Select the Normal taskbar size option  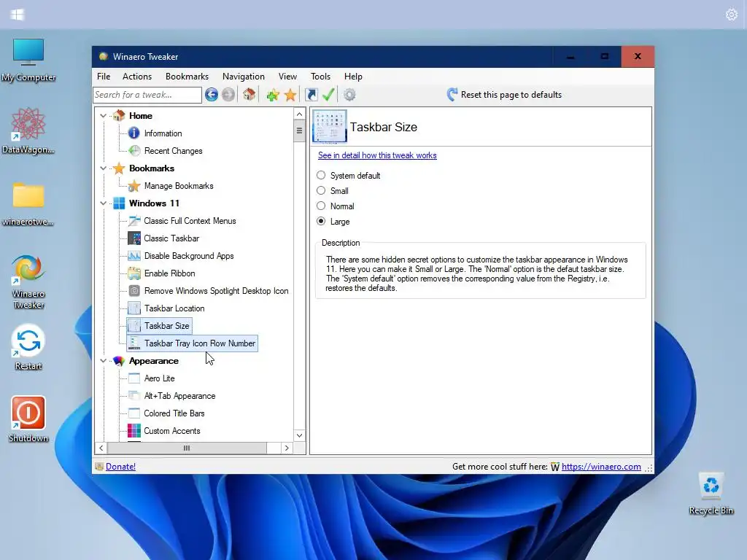321,206
